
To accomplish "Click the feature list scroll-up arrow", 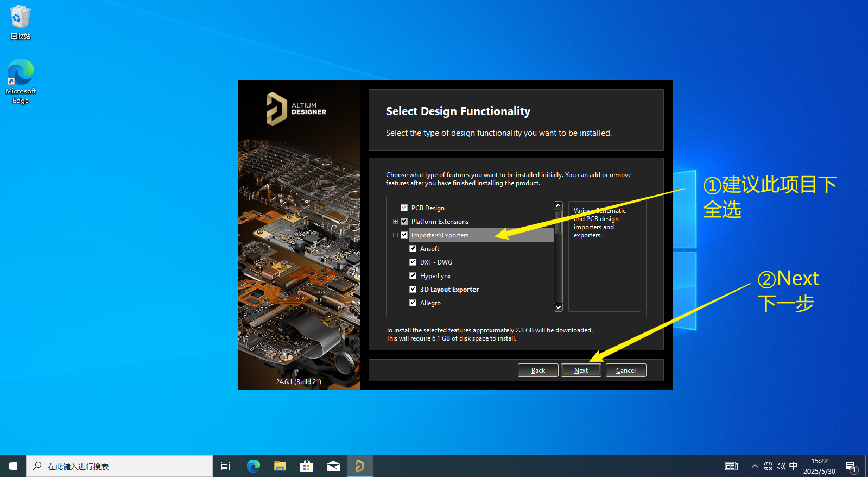I will click(x=558, y=205).
